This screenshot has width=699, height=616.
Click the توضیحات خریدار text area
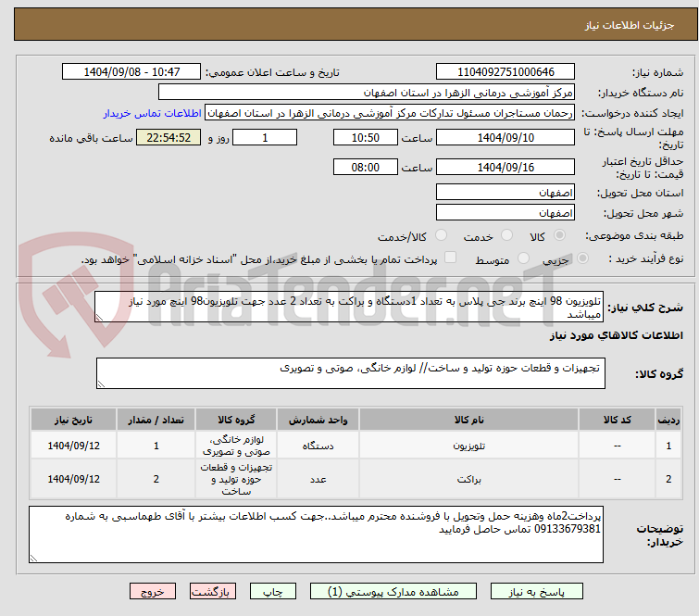coord(316,534)
